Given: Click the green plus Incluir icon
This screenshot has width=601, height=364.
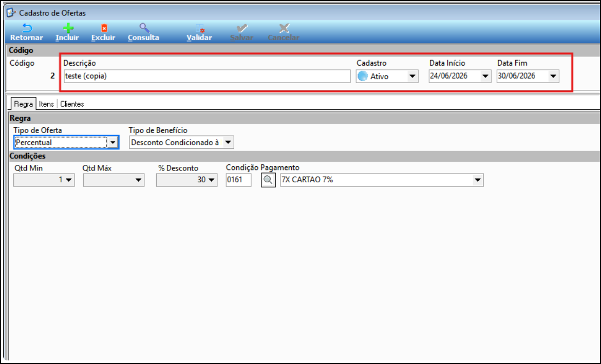Looking at the screenshot, I should (x=68, y=28).
